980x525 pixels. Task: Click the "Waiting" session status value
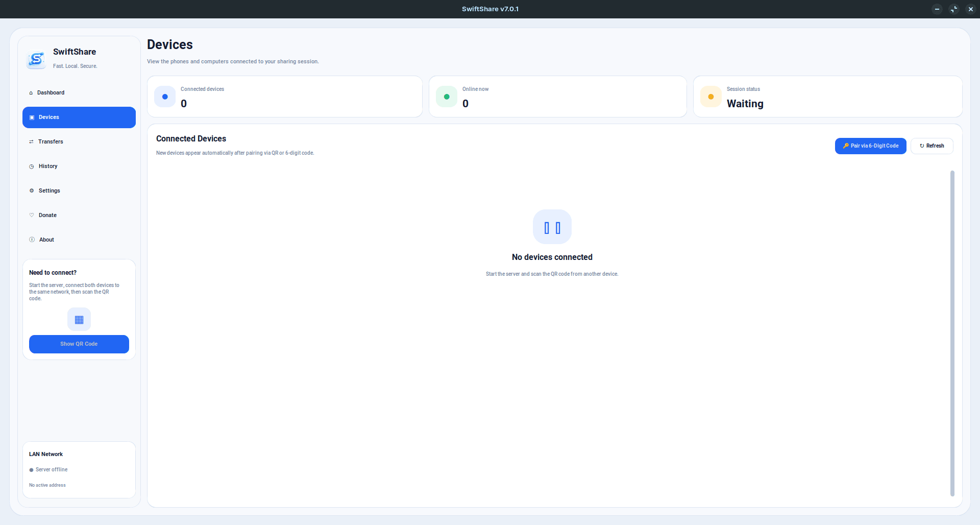pos(745,104)
